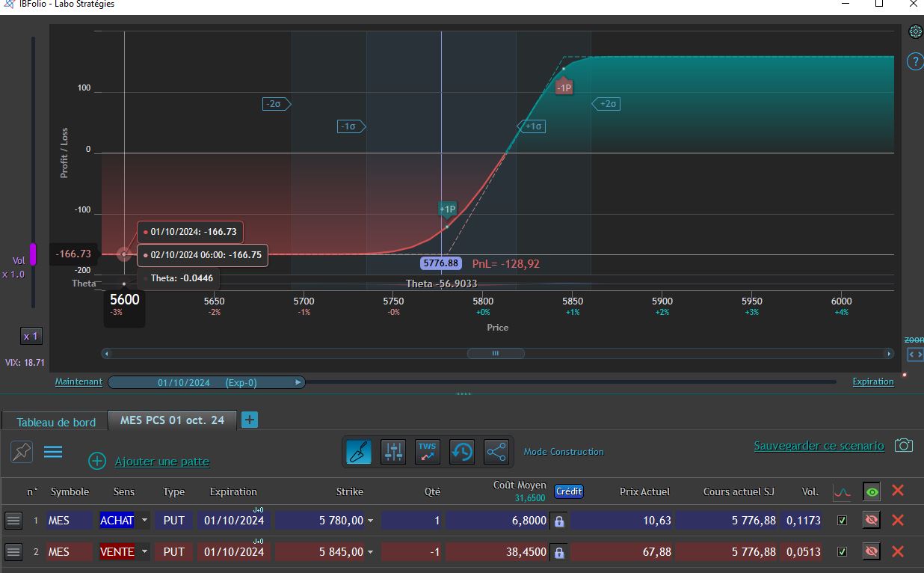Uncheck the curve checkbox for leg 1
This screenshot has width=924, height=573.
843,521
